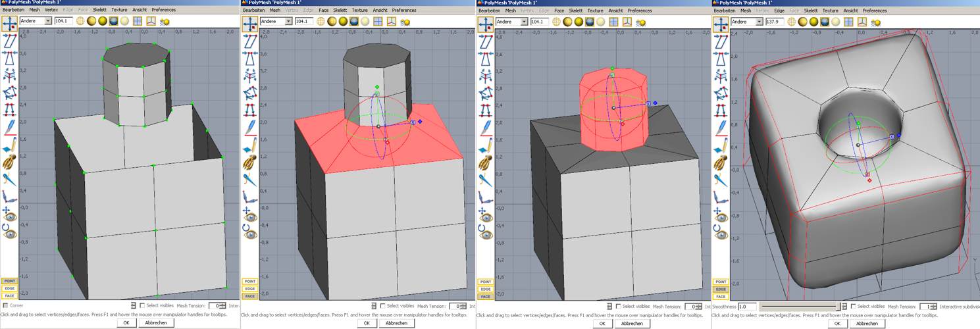980x329 pixels.
Task: Choose the rotate view eye tool in the point-mode window
Action: [x=10, y=230]
